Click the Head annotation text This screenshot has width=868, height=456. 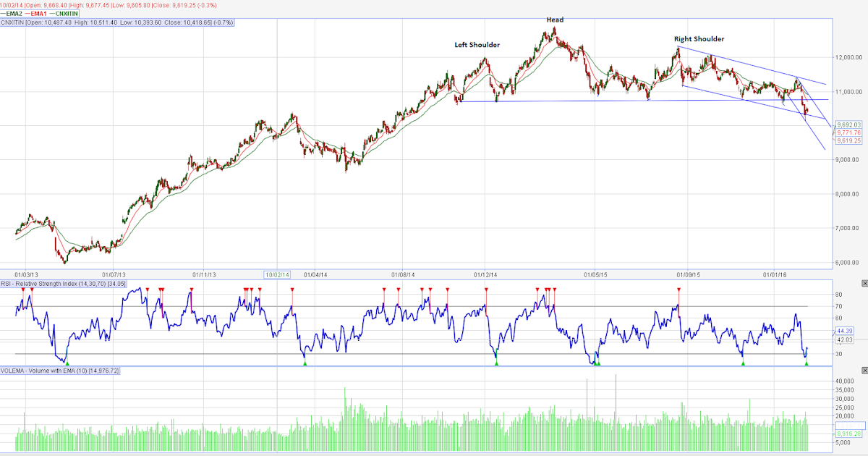(x=555, y=20)
